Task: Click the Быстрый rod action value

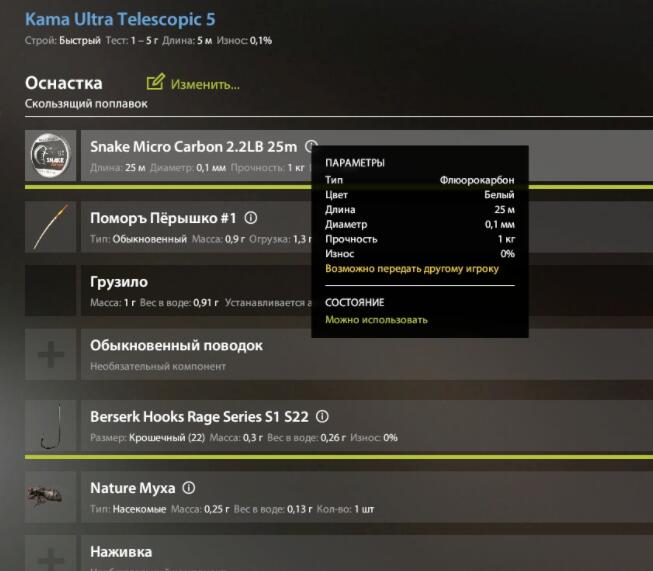Action: coord(80,41)
